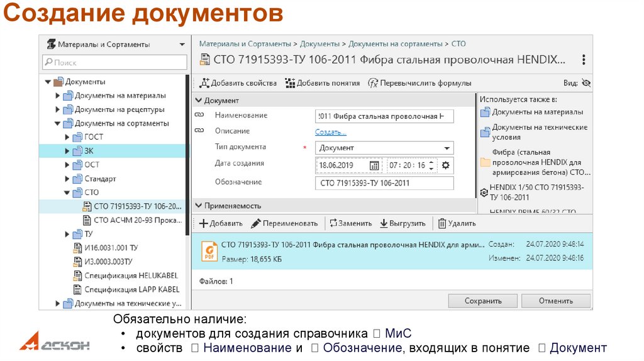This screenshot has width=644, height=361.
Task: Click the time spinner arrows
Action: (x=431, y=165)
